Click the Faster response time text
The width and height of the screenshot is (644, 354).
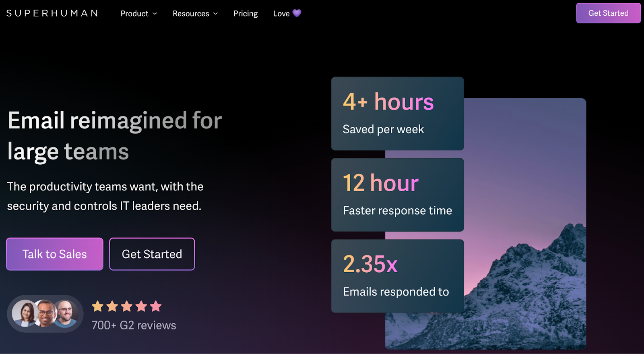(x=397, y=211)
